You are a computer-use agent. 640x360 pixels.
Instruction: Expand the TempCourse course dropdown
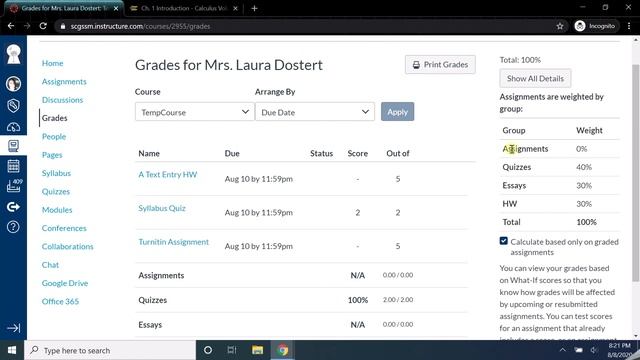(194, 112)
